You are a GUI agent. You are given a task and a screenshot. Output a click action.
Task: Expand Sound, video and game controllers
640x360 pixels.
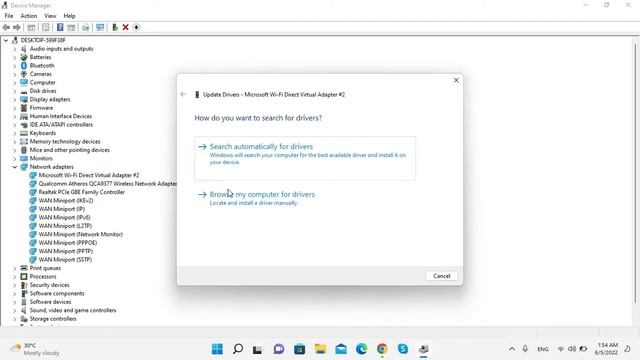[x=15, y=311]
